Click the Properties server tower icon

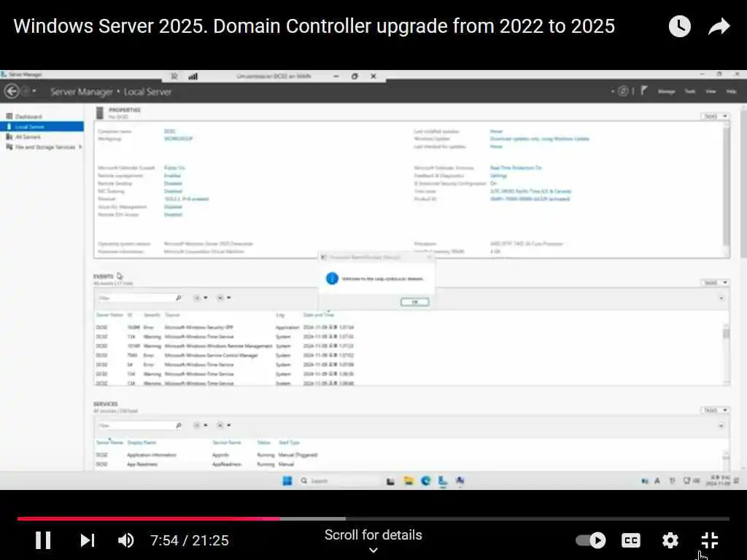pyautogui.click(x=100, y=113)
